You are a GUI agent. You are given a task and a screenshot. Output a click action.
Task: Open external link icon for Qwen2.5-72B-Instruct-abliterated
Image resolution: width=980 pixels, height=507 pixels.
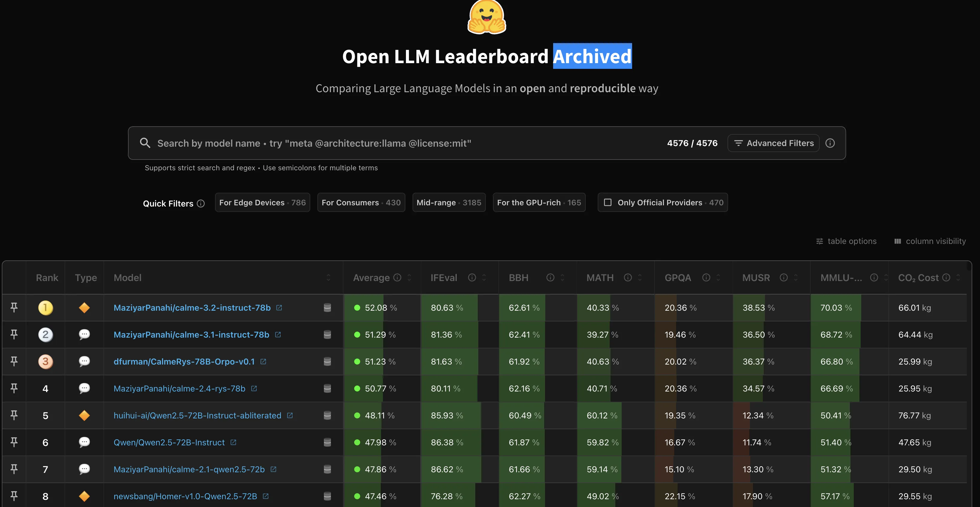(290, 416)
